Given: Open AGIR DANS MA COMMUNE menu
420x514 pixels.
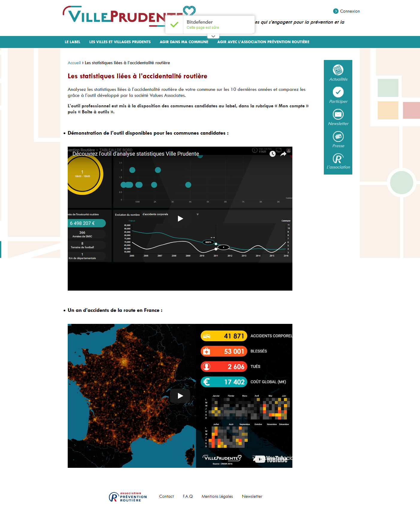Looking at the screenshot, I should point(184,42).
